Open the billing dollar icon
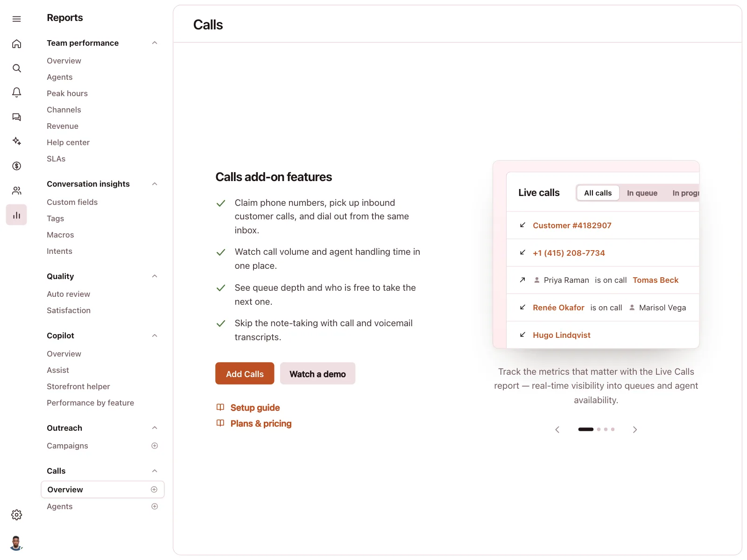Image resolution: width=747 pixels, height=560 pixels. (17, 166)
